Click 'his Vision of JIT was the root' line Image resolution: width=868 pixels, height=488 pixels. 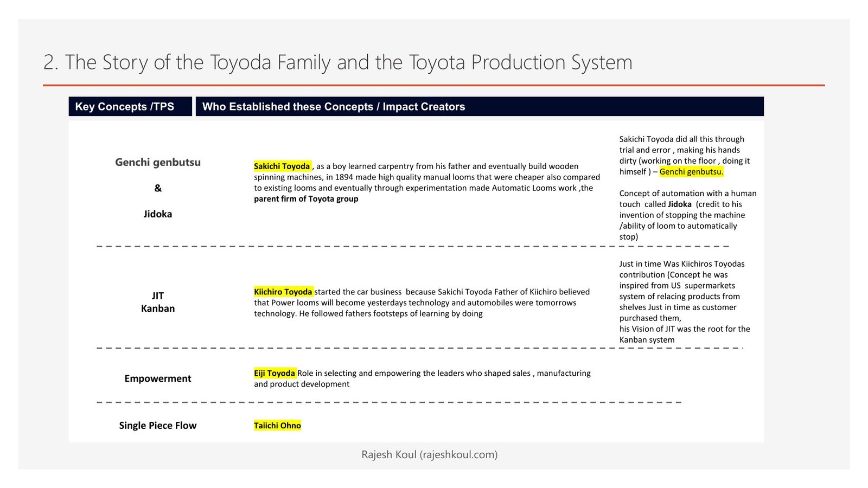coord(685,329)
